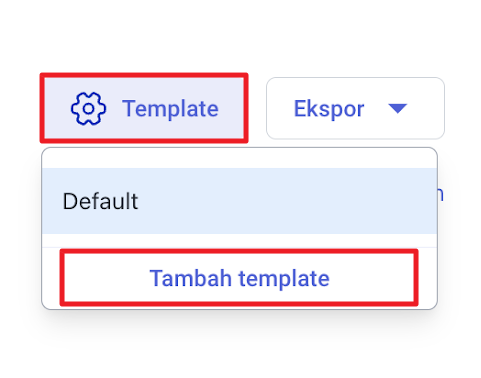
Task: Click the Default text label
Action: [x=100, y=201]
